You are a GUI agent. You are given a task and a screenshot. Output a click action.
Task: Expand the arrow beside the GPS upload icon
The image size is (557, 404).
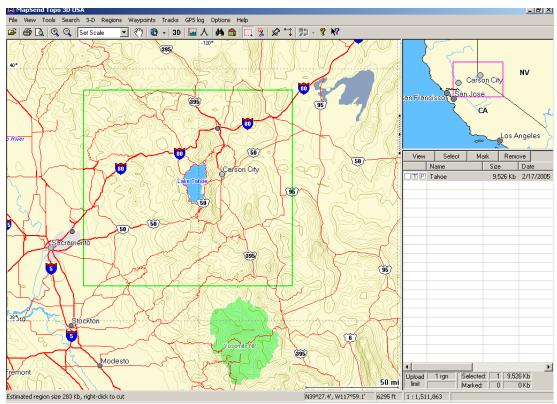pos(313,33)
